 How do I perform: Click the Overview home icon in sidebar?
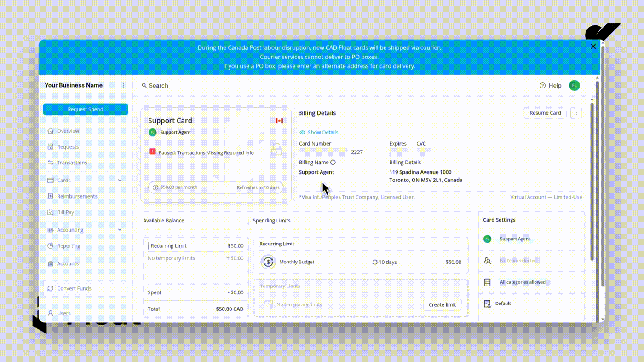click(51, 131)
